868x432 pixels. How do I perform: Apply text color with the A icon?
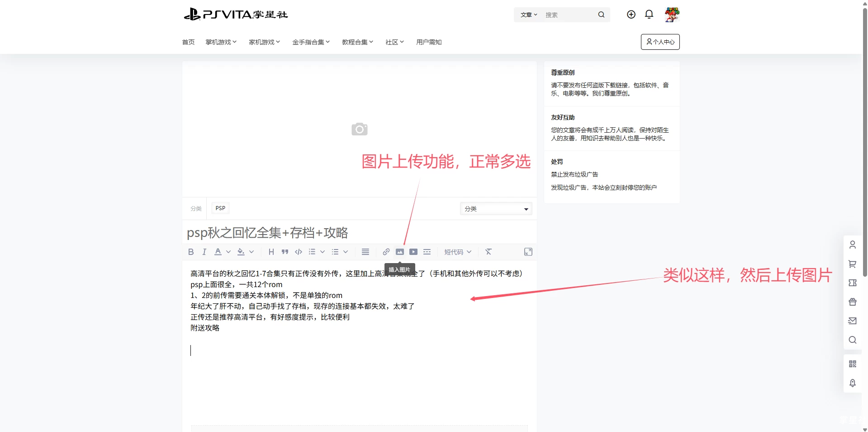[x=218, y=252]
